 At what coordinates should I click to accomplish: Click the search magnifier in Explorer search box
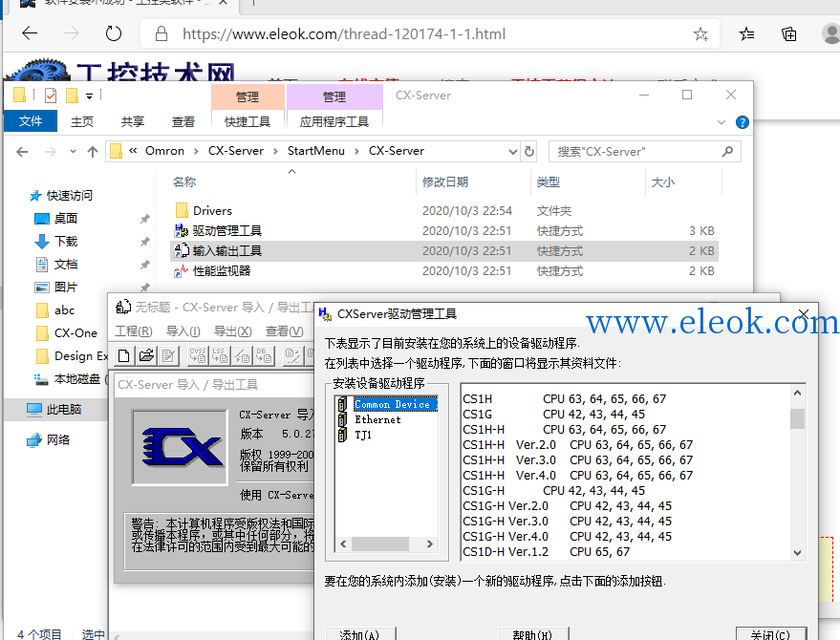727,152
